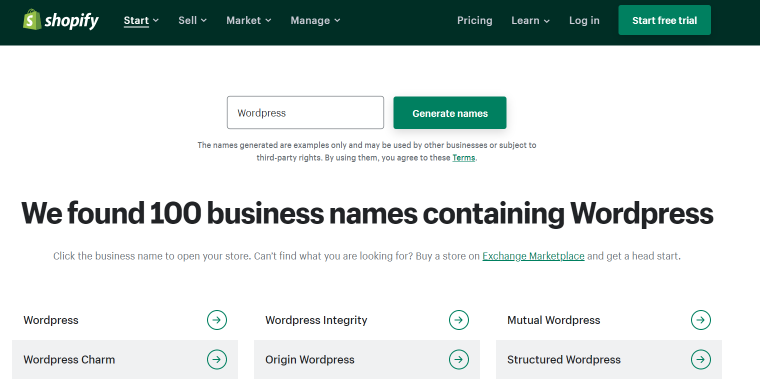Click the arrow icon beside Mutual Wordpress
760x385 pixels.
pos(700,320)
